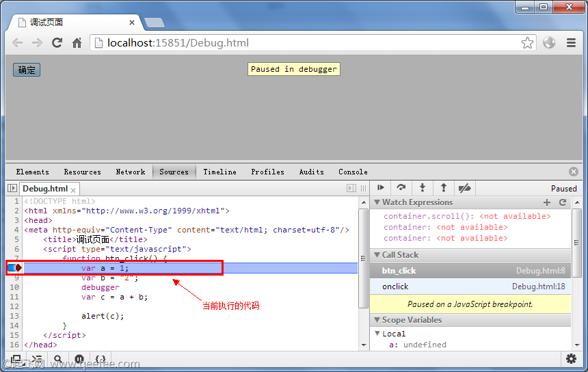Hide the debugger sidebar
Screen dimensions: 588x372
(351, 188)
